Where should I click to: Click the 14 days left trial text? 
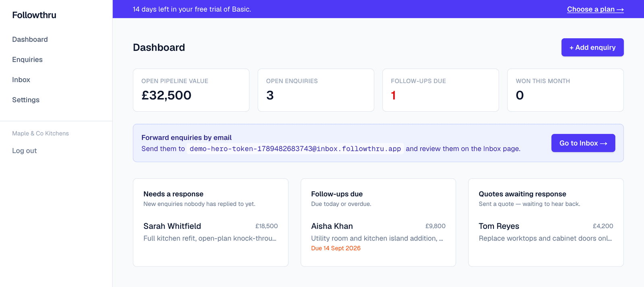pos(192,9)
